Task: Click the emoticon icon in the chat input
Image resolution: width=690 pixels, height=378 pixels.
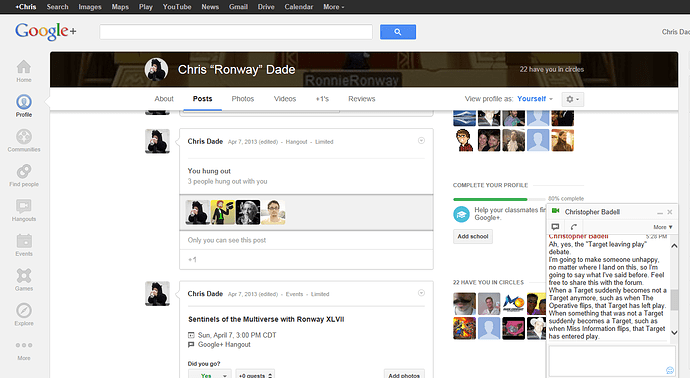Action: (x=670, y=371)
